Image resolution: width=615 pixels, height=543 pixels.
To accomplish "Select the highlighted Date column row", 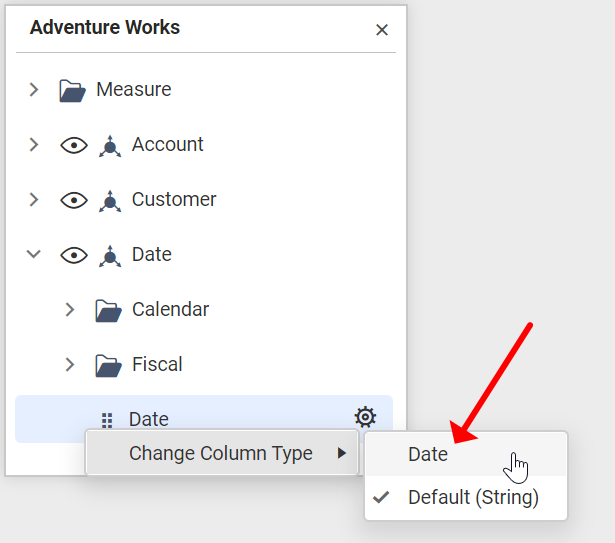I will (204, 419).
